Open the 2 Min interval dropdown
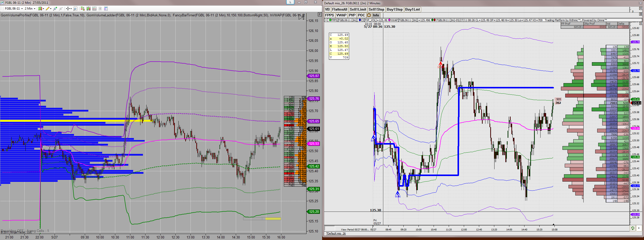This screenshot has height=240, width=644. 30,9
